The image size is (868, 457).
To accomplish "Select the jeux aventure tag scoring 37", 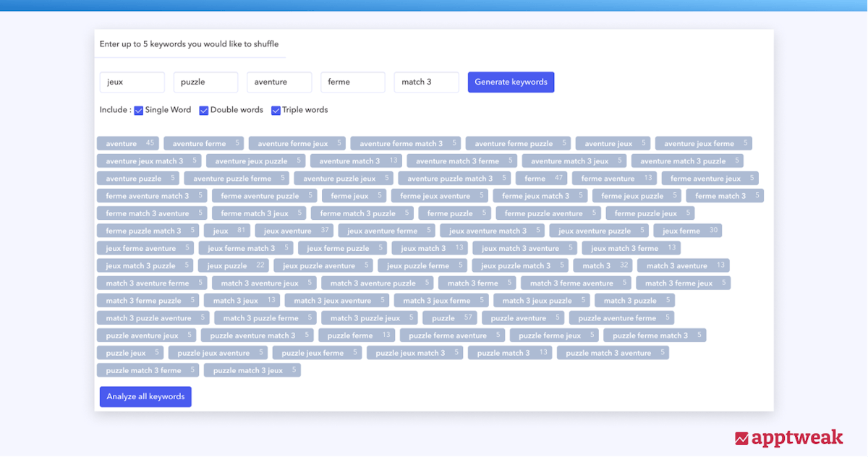I will tap(295, 231).
